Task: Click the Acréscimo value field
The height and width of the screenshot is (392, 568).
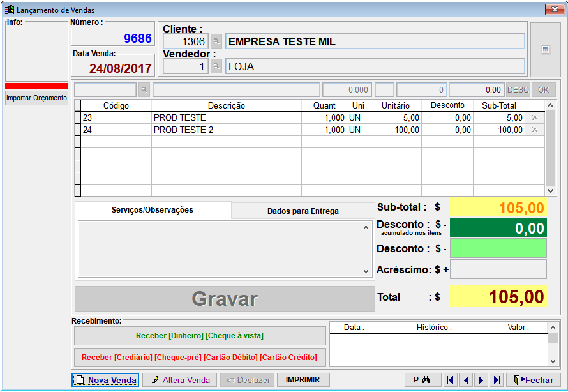Action: pos(498,269)
